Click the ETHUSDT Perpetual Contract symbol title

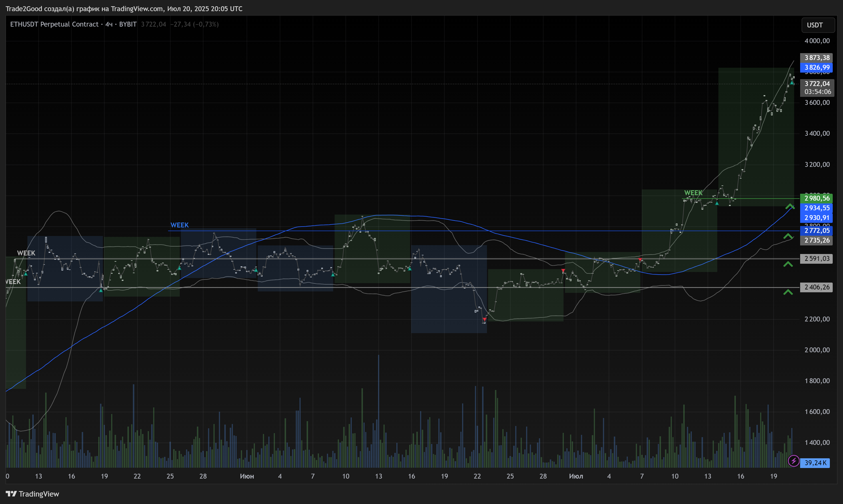54,24
